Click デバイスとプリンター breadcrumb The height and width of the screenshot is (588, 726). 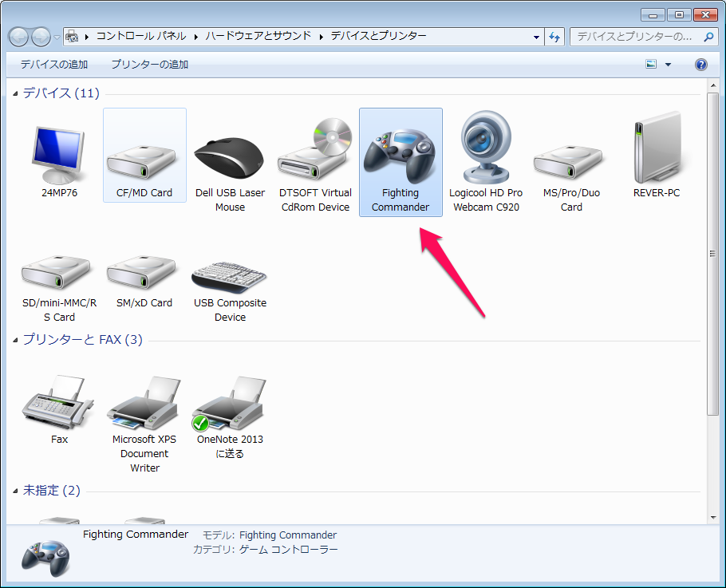pyautogui.click(x=379, y=36)
